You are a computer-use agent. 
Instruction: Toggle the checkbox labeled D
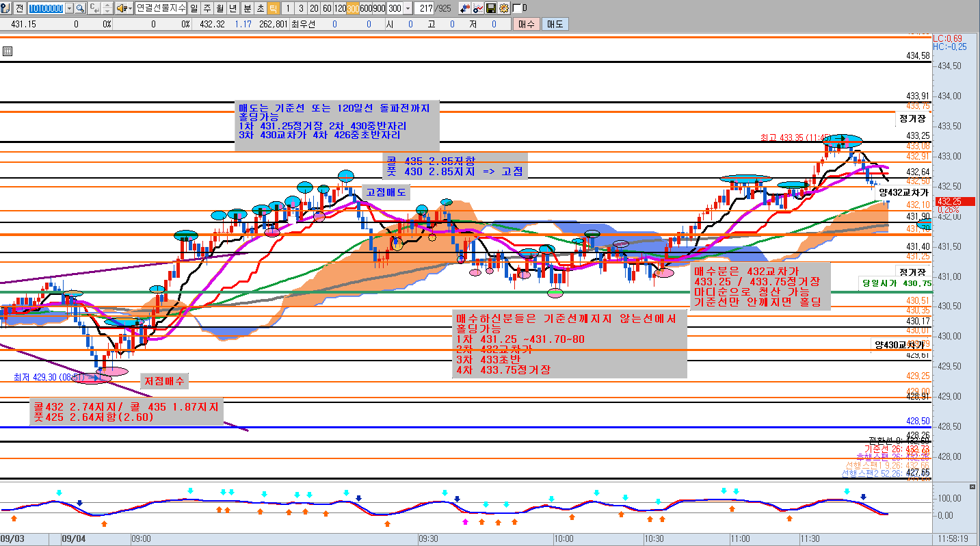tap(517, 8)
